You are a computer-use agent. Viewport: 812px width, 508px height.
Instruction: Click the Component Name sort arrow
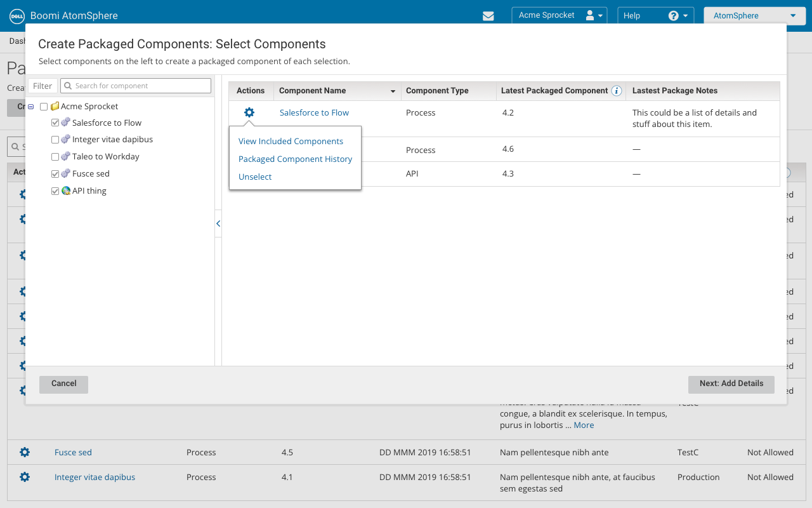(393, 91)
